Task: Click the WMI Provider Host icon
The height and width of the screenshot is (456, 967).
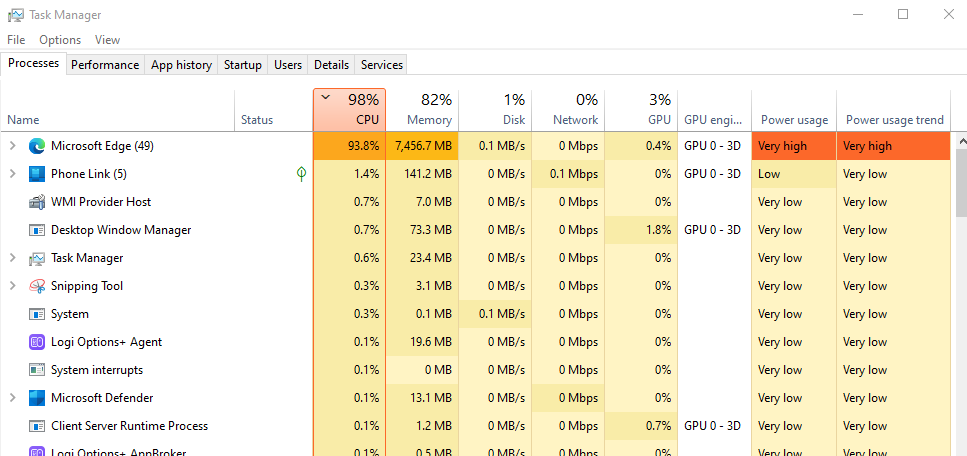Action: point(37,202)
